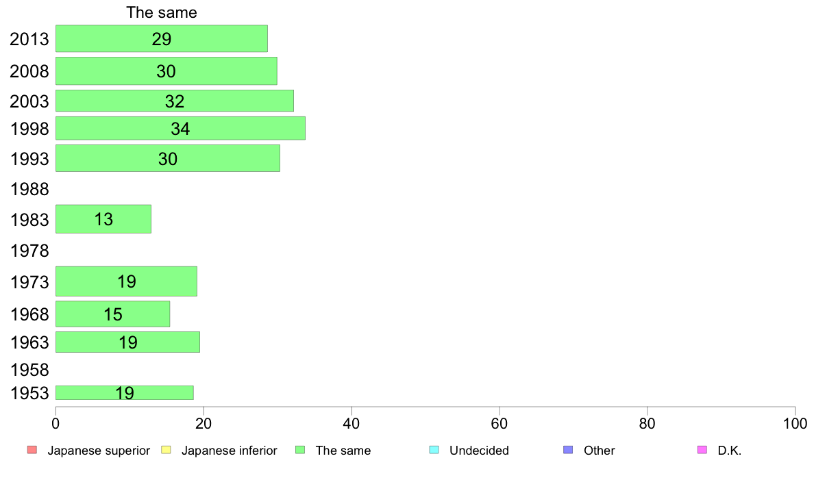Select the 1998 bar showing 34

pyautogui.click(x=180, y=128)
